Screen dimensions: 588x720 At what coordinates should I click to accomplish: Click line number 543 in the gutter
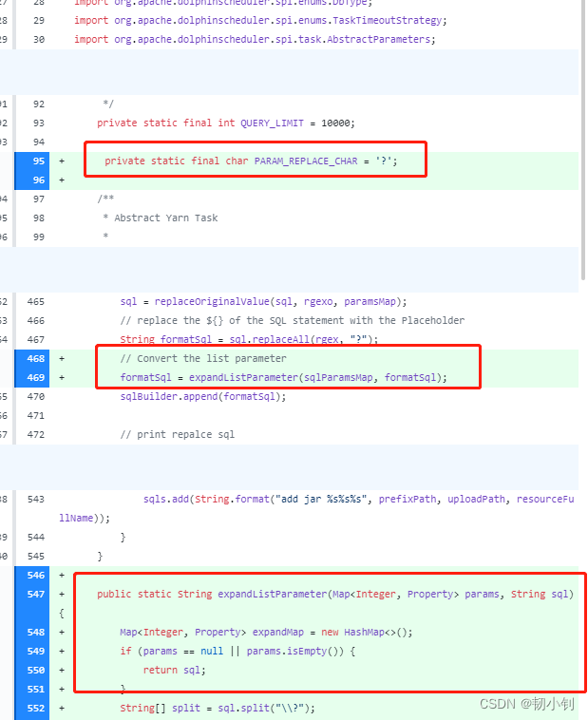pos(36,499)
